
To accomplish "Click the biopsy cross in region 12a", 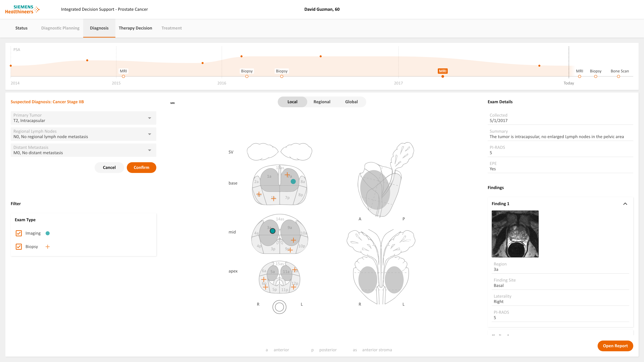I will (x=295, y=269).
